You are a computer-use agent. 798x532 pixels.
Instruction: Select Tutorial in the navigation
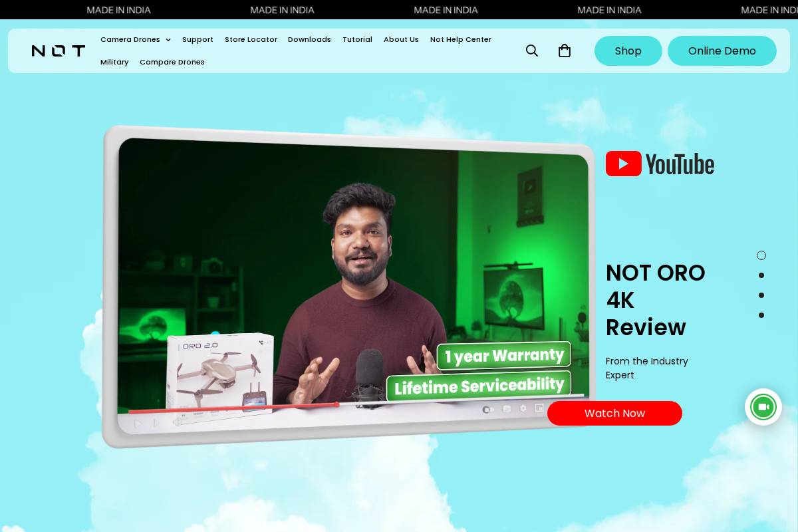[357, 39]
